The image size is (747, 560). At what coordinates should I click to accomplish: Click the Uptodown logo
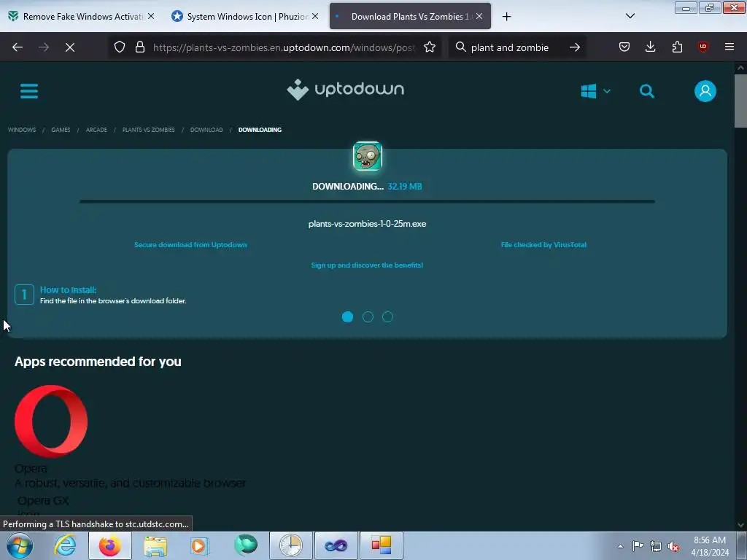(345, 90)
